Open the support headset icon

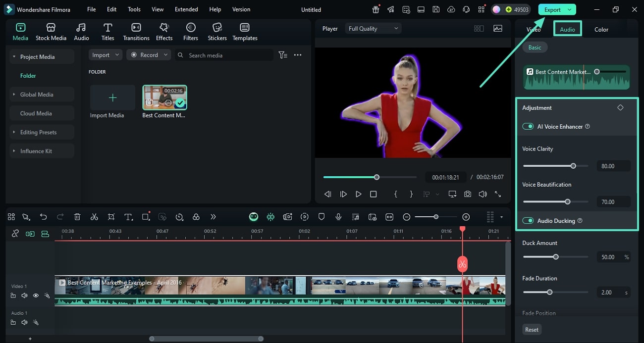466,9
